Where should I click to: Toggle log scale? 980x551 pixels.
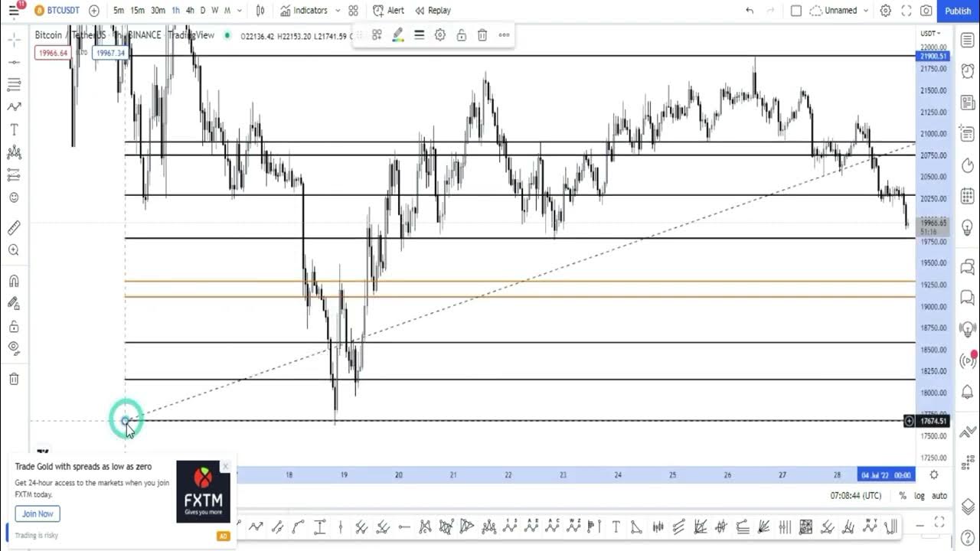919,496
